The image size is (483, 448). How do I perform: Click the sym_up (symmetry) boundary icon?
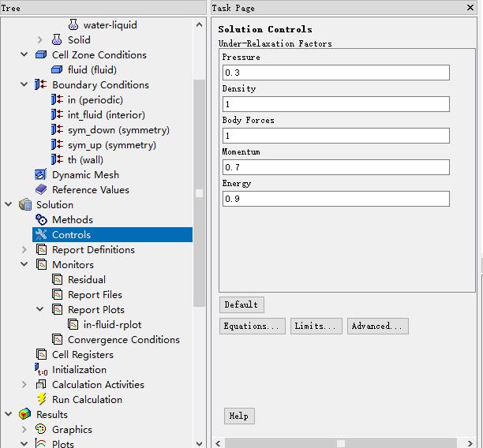(57, 144)
